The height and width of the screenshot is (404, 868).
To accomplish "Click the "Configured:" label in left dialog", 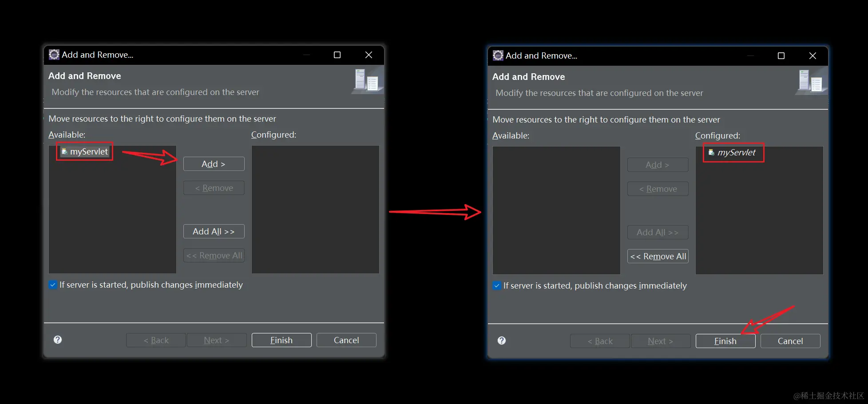I will point(273,135).
